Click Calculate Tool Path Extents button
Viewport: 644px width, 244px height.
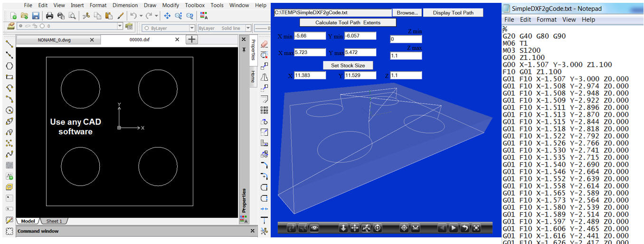click(348, 22)
